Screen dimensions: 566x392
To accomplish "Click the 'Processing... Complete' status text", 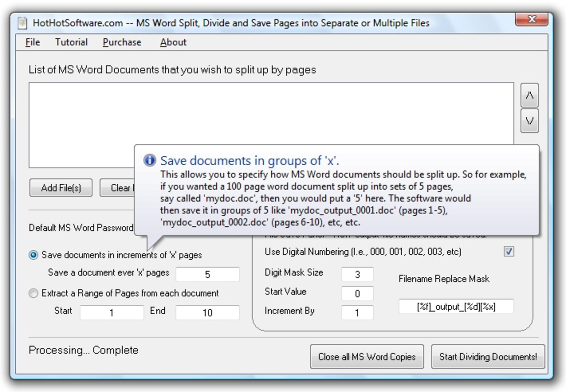I will pyautogui.click(x=83, y=350).
